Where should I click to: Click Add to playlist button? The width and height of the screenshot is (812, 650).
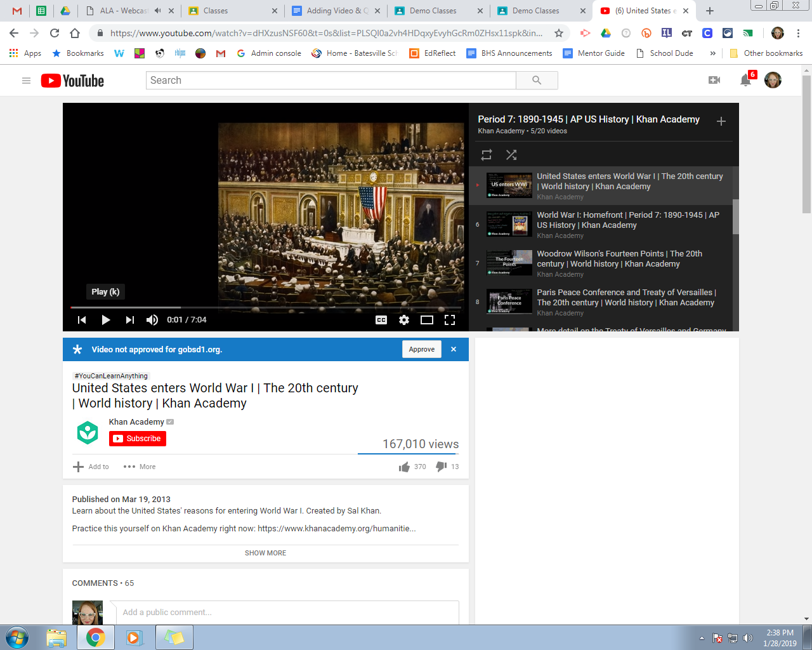(91, 467)
